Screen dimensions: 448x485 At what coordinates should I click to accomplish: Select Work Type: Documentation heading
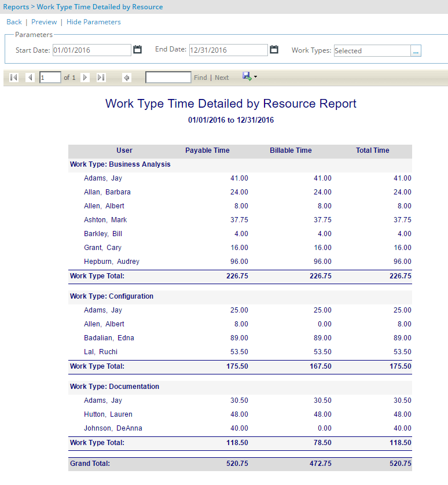(115, 387)
